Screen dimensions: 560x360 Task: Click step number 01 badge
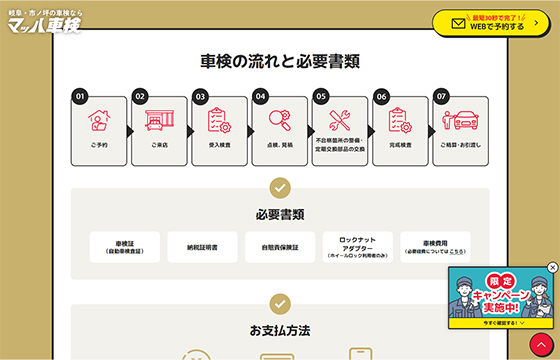[x=80, y=96]
